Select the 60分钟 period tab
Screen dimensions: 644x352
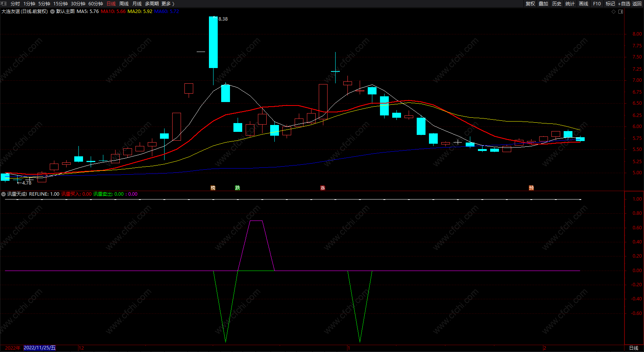(x=96, y=4)
